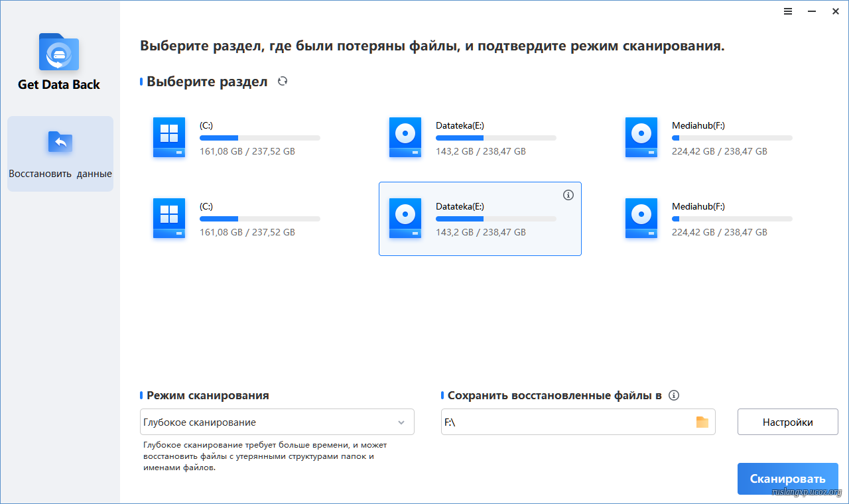Open the hamburger menu in title bar
The width and height of the screenshot is (849, 504).
point(787,11)
